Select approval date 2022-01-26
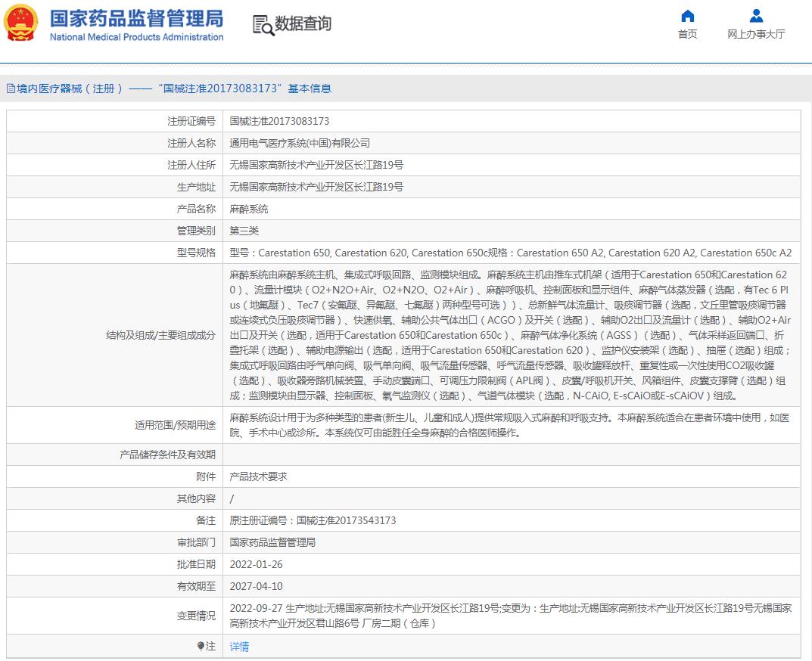 point(257,564)
